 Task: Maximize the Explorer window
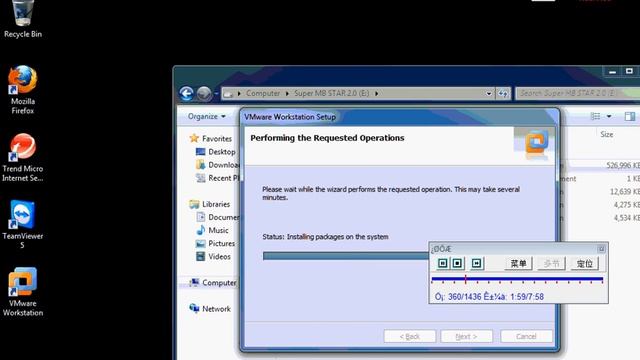[629, 71]
